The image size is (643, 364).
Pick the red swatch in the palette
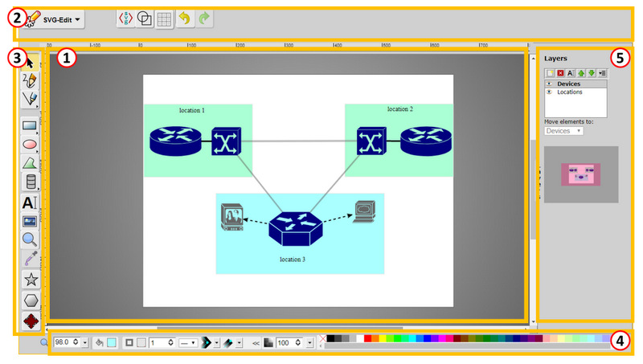pyautogui.click(x=368, y=340)
